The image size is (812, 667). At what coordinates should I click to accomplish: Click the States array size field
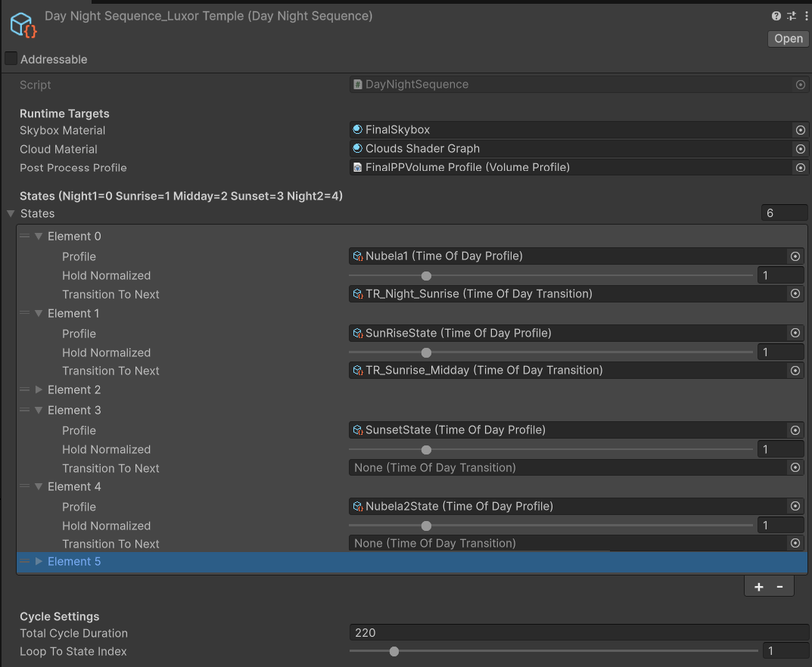coord(784,213)
